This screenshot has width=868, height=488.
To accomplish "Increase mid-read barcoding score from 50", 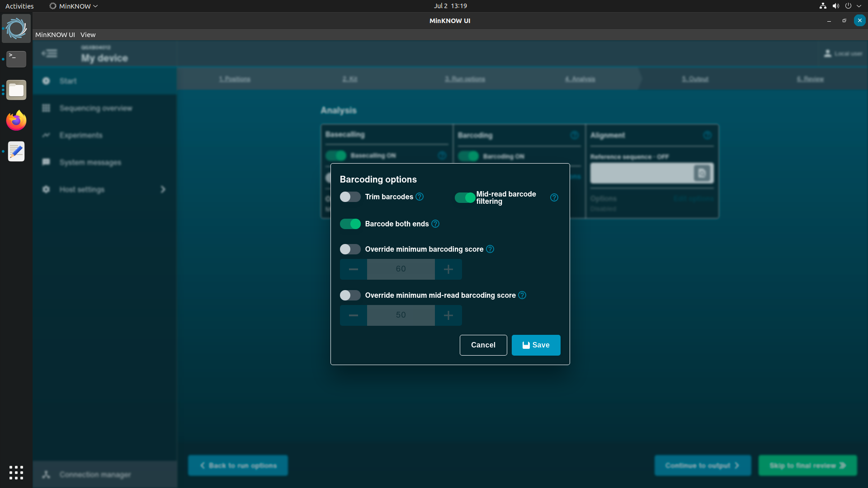I will 448,315.
